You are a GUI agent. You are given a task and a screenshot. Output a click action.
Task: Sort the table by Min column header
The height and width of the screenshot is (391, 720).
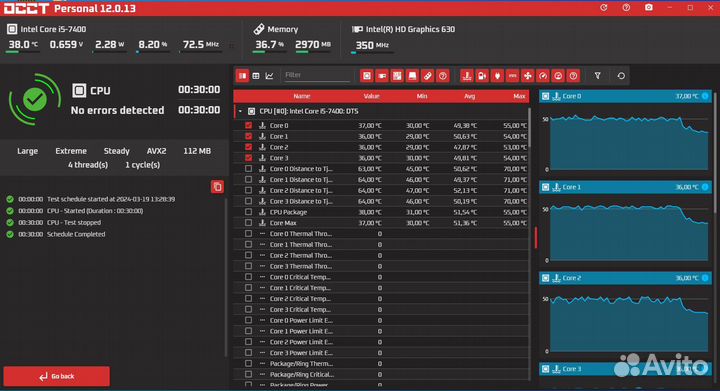pos(422,96)
